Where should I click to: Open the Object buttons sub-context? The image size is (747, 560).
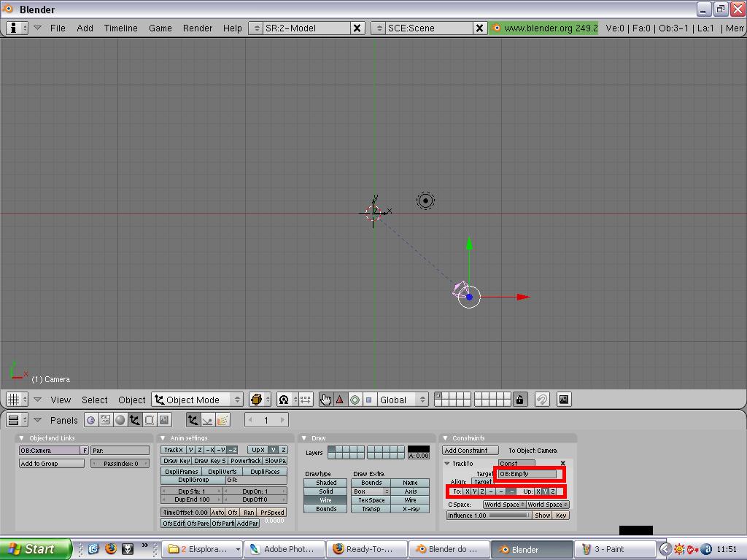(193, 420)
